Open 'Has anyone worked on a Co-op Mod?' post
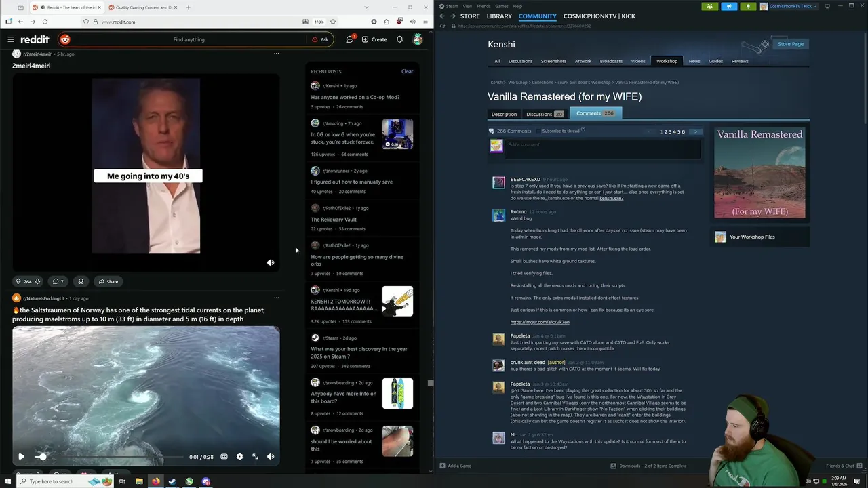868x488 pixels. click(355, 97)
